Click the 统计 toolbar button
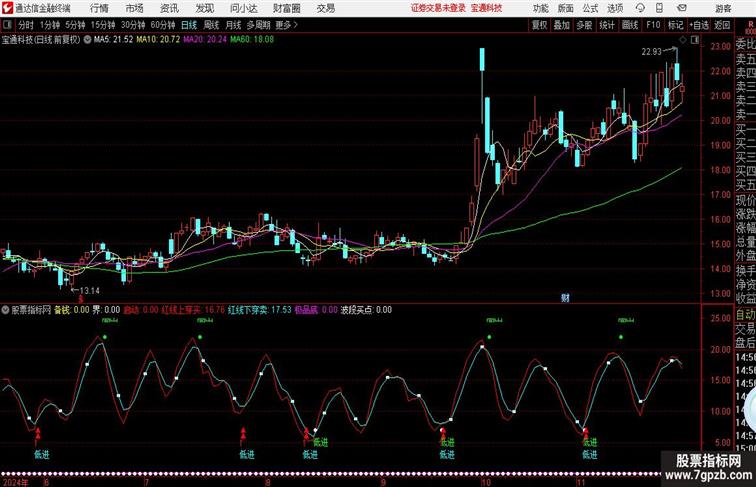Image resolution: width=756 pixels, height=487 pixels. [607, 25]
